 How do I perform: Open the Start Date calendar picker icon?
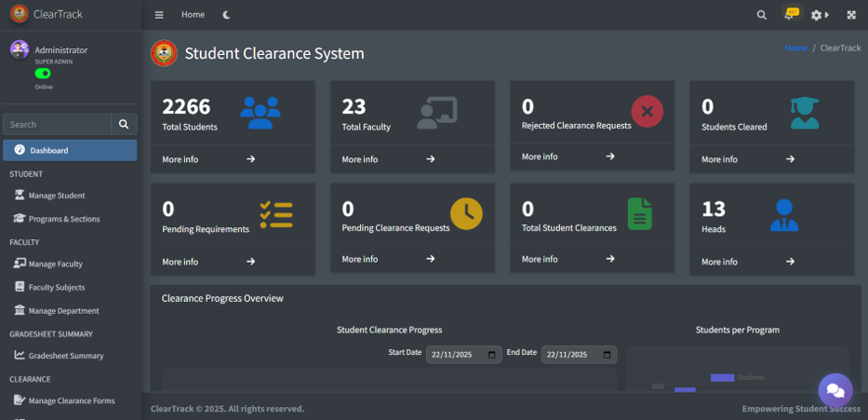[492, 355]
